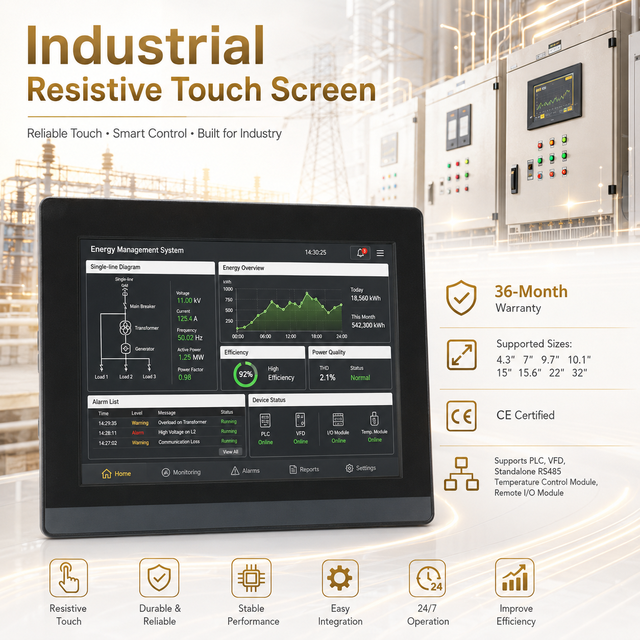Viewport: 640px width, 640px height.
Task: Click the 1.25 MW active power value
Action: point(191,357)
